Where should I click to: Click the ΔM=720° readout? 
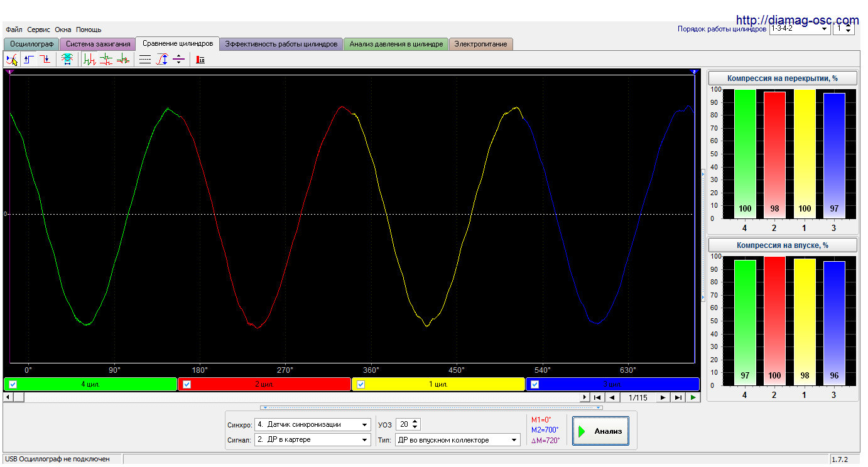click(545, 441)
